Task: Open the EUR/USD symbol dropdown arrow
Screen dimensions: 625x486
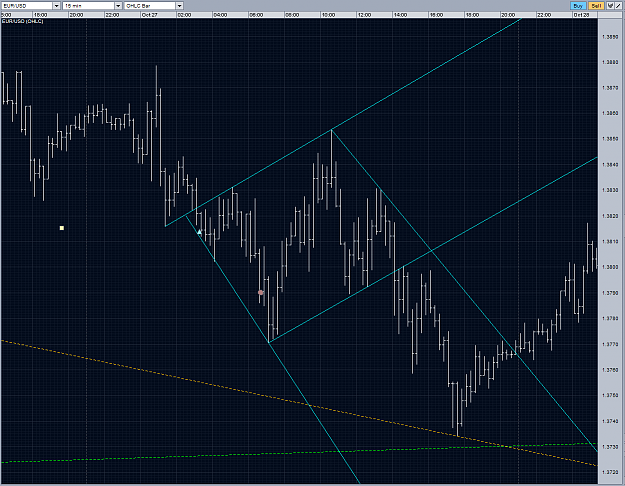Action: pyautogui.click(x=56, y=6)
